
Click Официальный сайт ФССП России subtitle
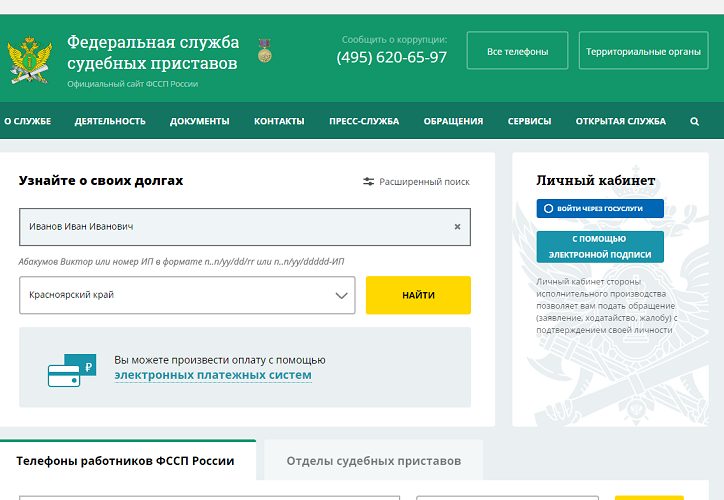(133, 84)
